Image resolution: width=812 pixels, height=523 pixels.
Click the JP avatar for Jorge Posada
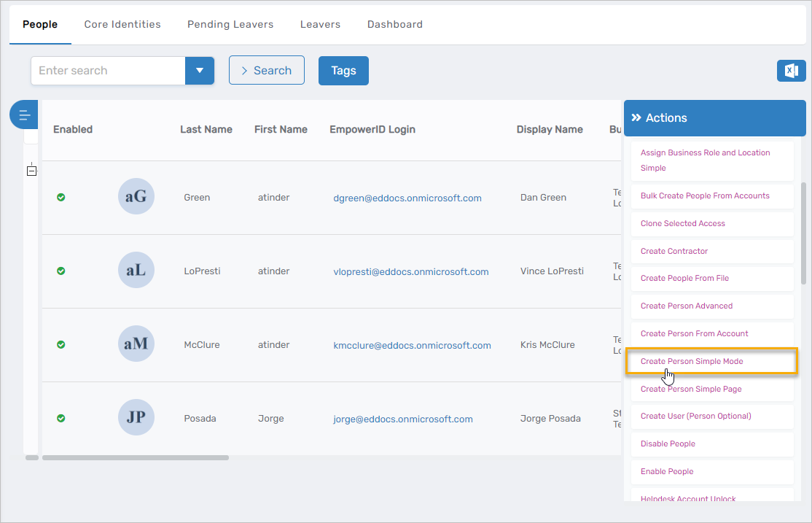(x=136, y=418)
